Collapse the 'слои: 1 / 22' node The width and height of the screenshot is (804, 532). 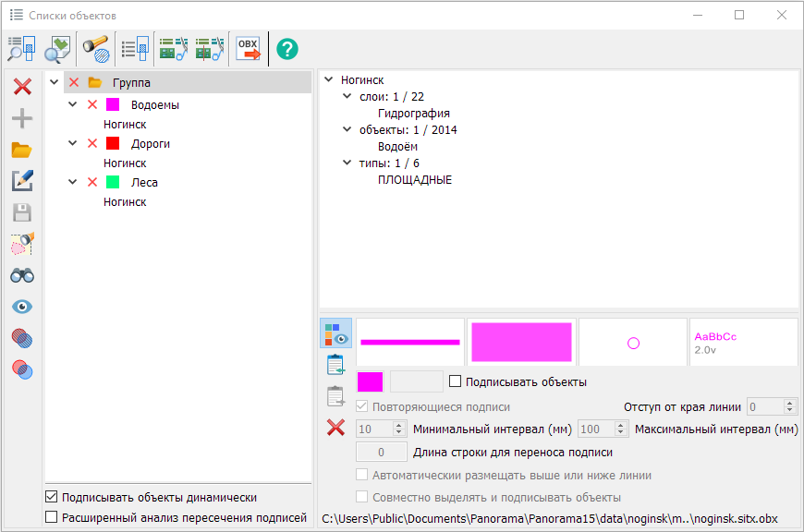[x=347, y=96]
